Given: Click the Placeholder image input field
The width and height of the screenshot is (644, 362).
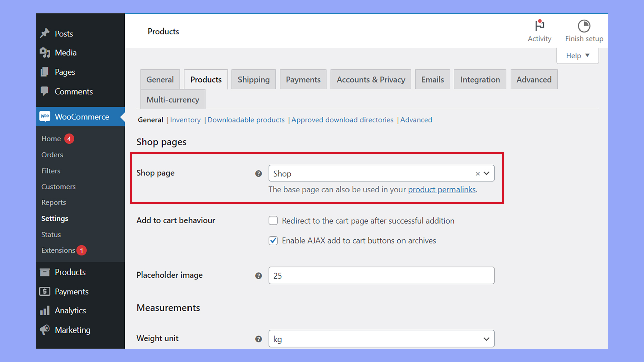Looking at the screenshot, I should [x=381, y=276].
